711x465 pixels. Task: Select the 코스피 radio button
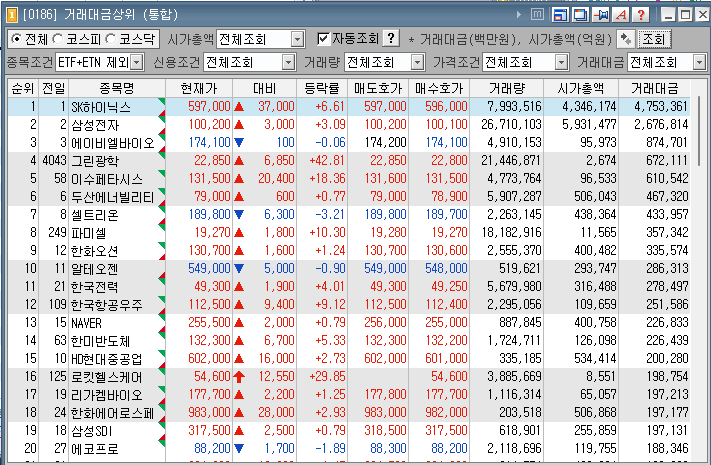58,39
